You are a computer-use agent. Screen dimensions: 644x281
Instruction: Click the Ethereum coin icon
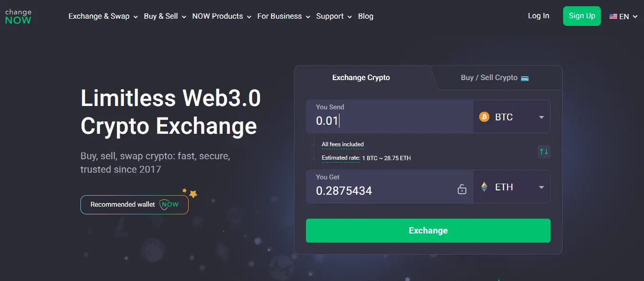tap(484, 187)
